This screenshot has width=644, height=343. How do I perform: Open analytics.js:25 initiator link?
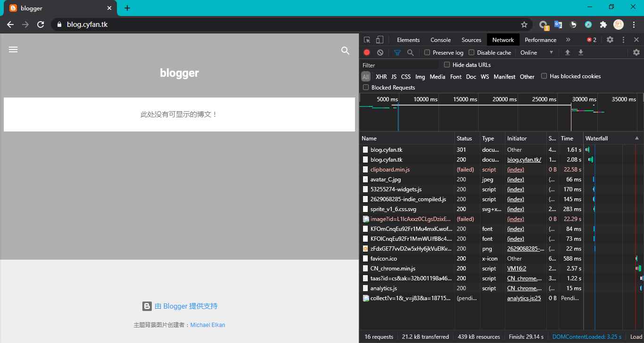click(x=524, y=298)
